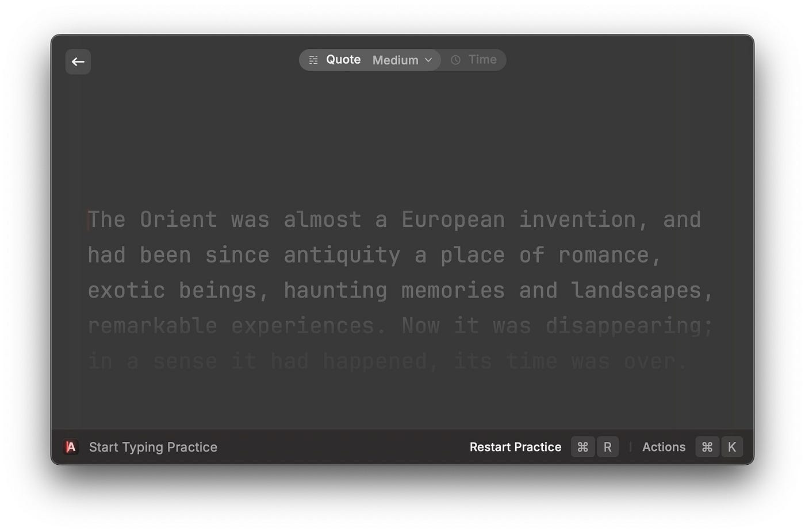805x532 pixels.
Task: Click the red typing app icon in footer
Action: (x=71, y=447)
